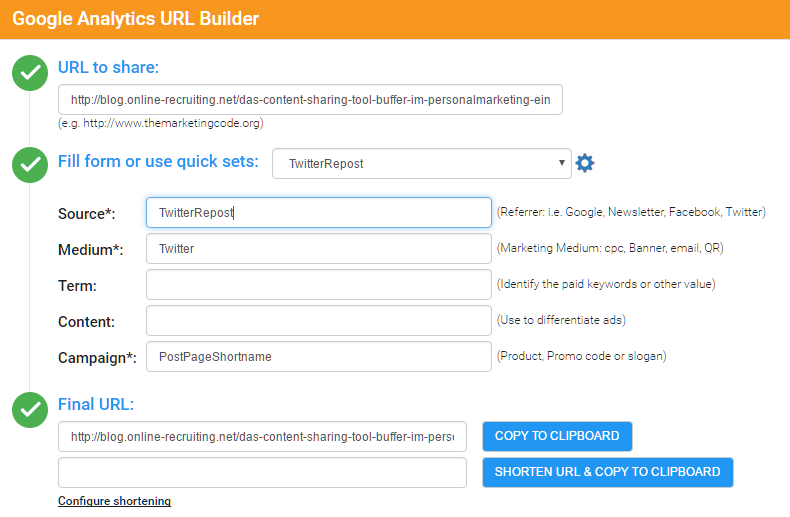
Task: Expand the TwitterRepost quick sets dropdown
Action: (x=421, y=163)
